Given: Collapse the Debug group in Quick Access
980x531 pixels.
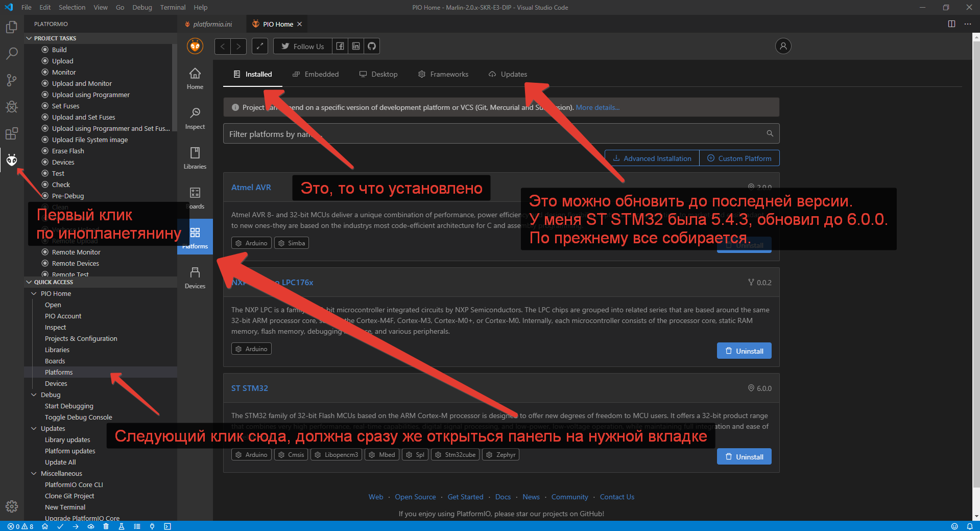Looking at the screenshot, I should 34,395.
